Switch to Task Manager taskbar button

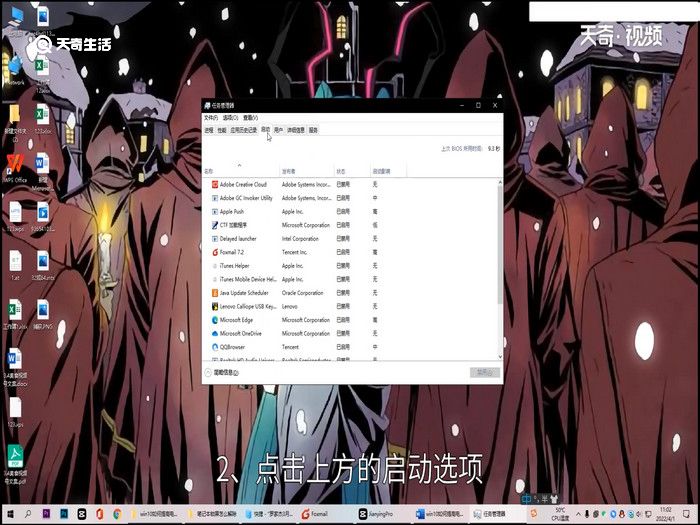coord(496,514)
